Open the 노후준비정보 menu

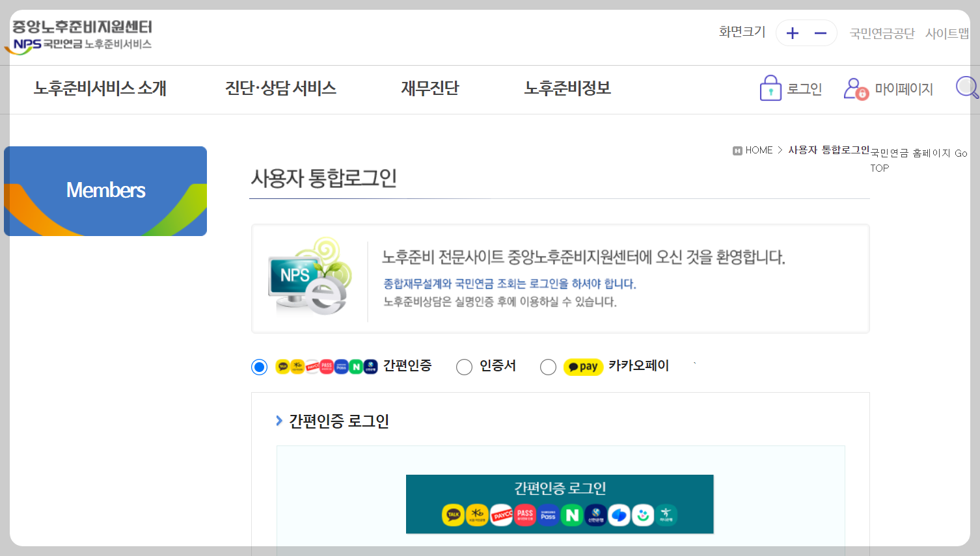tap(567, 88)
